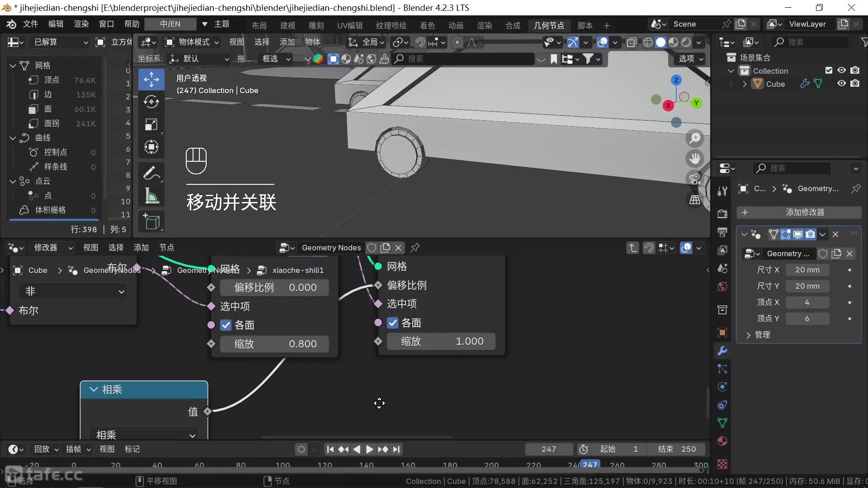
Task: Open the 文件 menu
Action: [x=30, y=24]
